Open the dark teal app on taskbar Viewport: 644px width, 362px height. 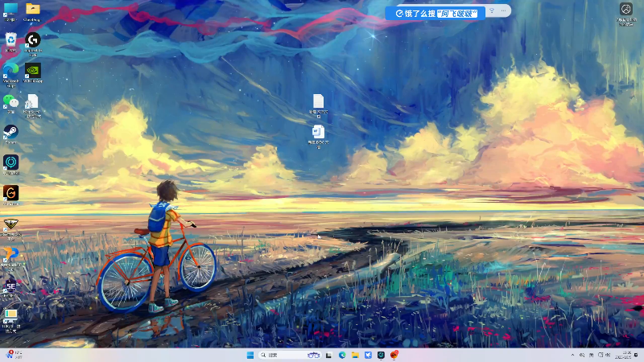click(x=381, y=355)
